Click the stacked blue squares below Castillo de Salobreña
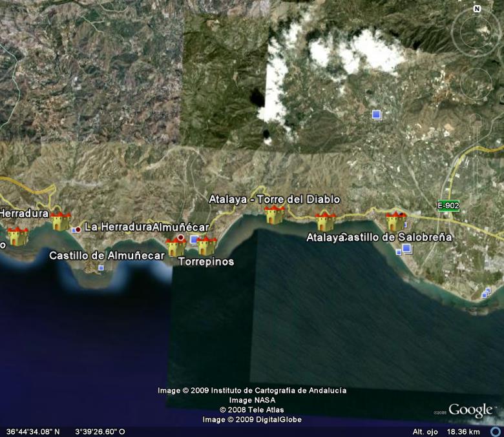Screen dimensions: 504x437 [406, 249]
